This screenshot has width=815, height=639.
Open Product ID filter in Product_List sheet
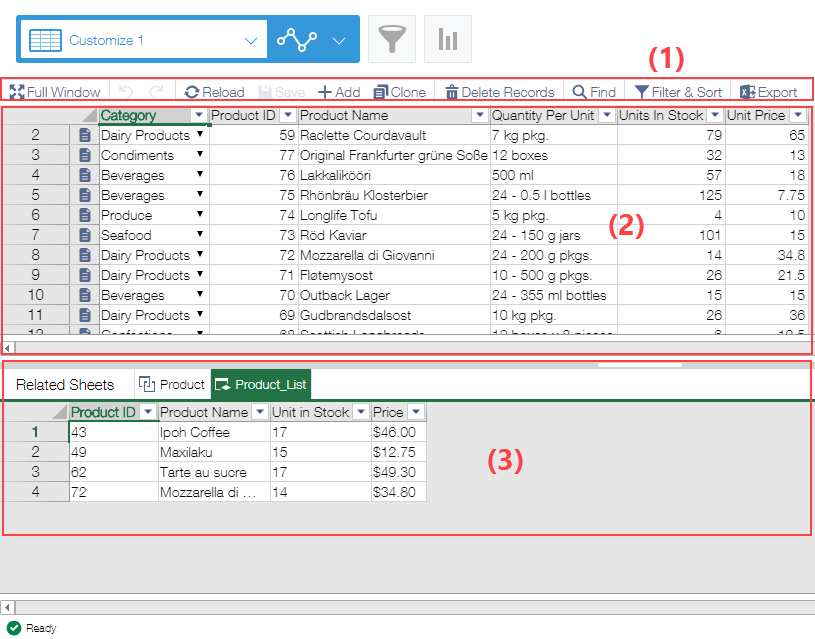coord(148,412)
